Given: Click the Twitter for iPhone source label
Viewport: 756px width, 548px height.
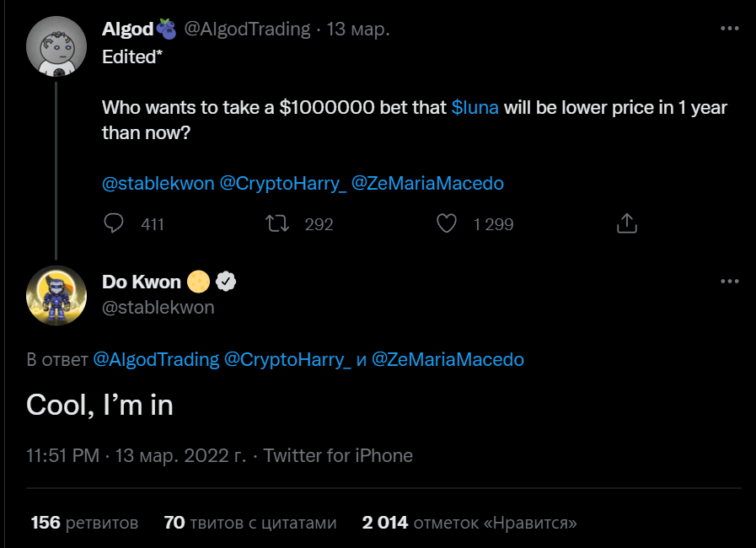Looking at the screenshot, I should click(x=338, y=455).
